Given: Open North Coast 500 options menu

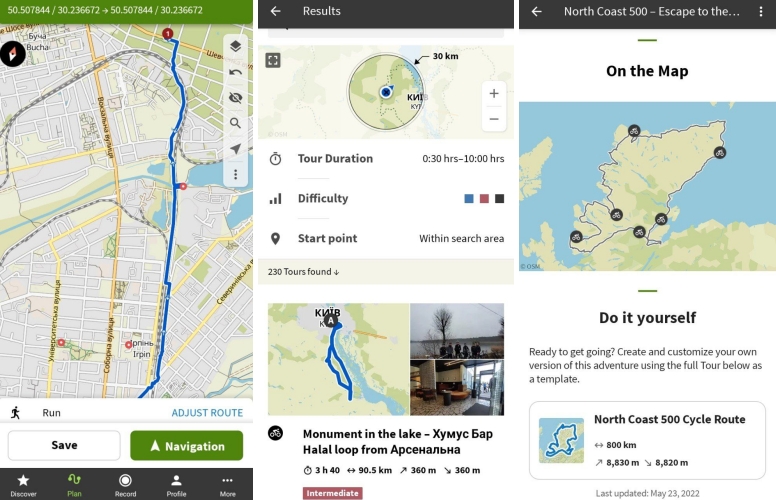Looking at the screenshot, I should [761, 12].
